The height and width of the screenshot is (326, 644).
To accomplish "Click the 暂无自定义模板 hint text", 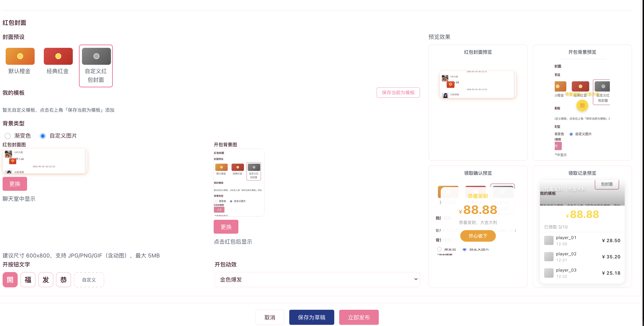I will pyautogui.click(x=58, y=110).
